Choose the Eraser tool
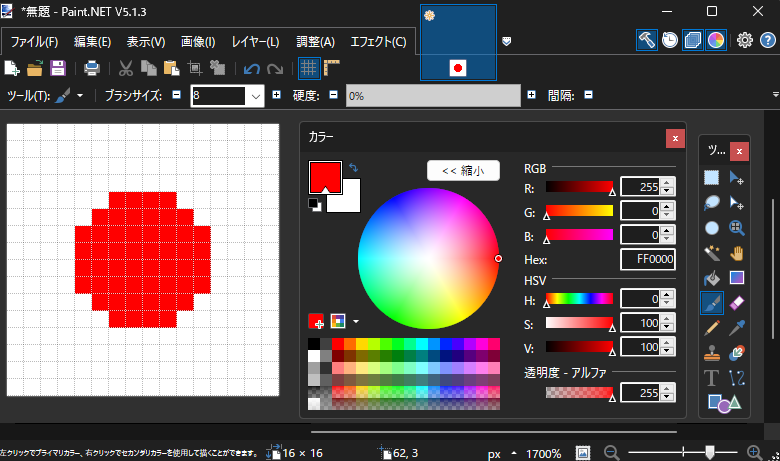Image resolution: width=780 pixels, height=461 pixels. click(737, 302)
